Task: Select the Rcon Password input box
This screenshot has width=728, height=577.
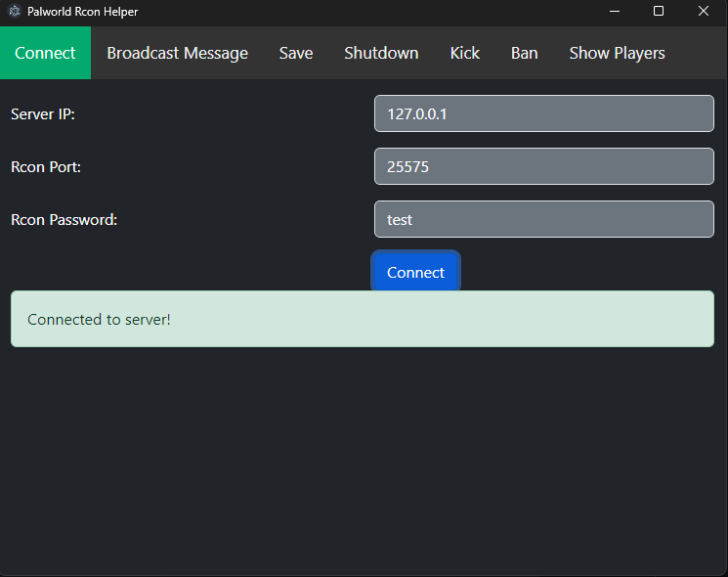Action: [544, 219]
